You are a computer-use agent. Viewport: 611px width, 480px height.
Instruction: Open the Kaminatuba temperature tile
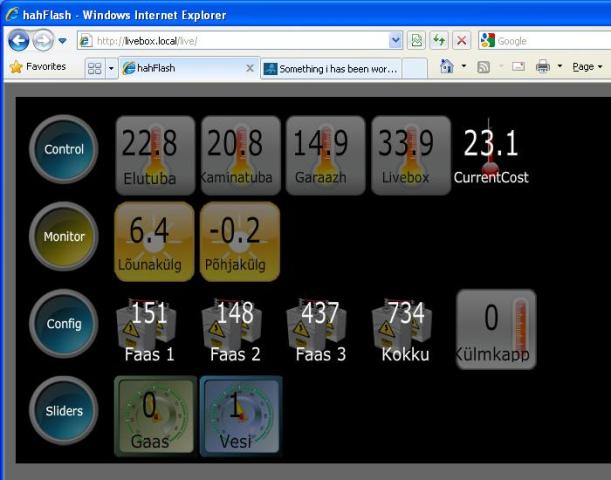coord(240,155)
